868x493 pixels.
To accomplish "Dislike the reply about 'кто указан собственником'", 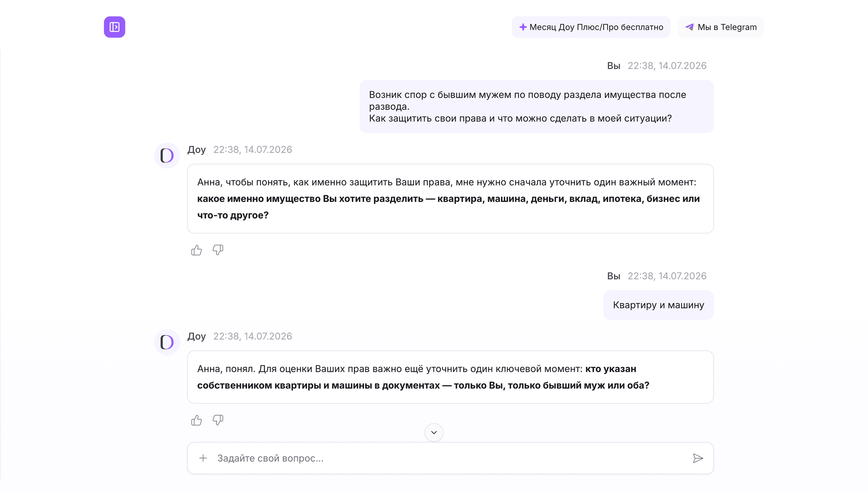I will [x=218, y=420].
